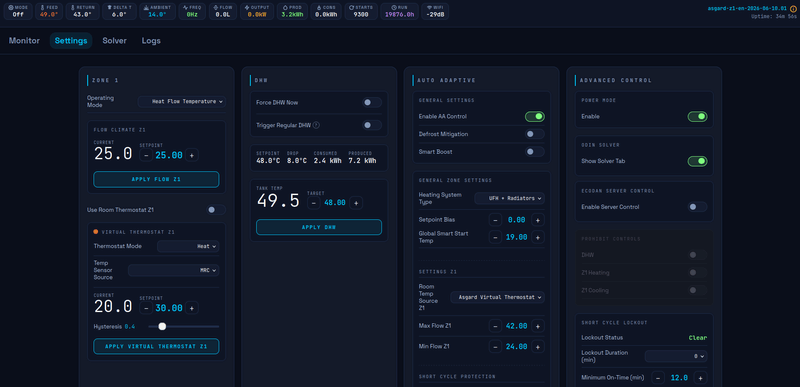Toggle Force DHW Now switch
Viewport: 800px width, 387px height.
pyautogui.click(x=372, y=102)
